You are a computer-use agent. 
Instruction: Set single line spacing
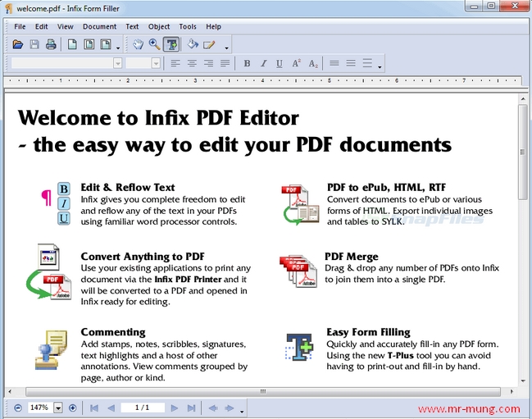point(334,63)
